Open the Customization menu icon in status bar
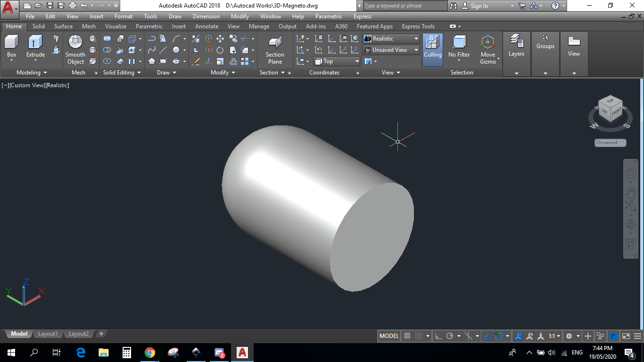 tap(638, 336)
